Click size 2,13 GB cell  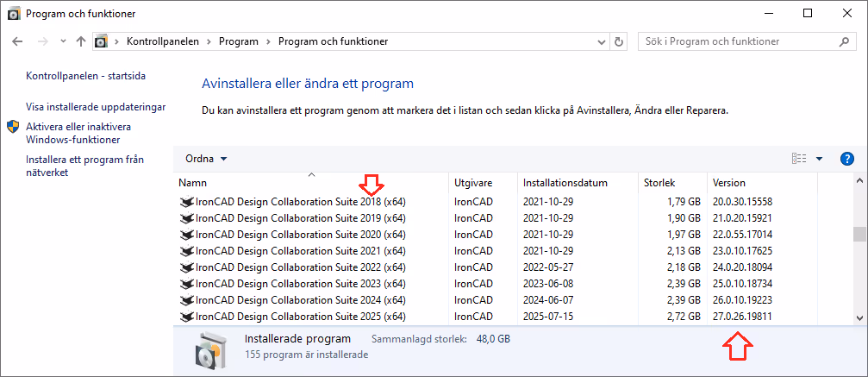click(x=683, y=251)
